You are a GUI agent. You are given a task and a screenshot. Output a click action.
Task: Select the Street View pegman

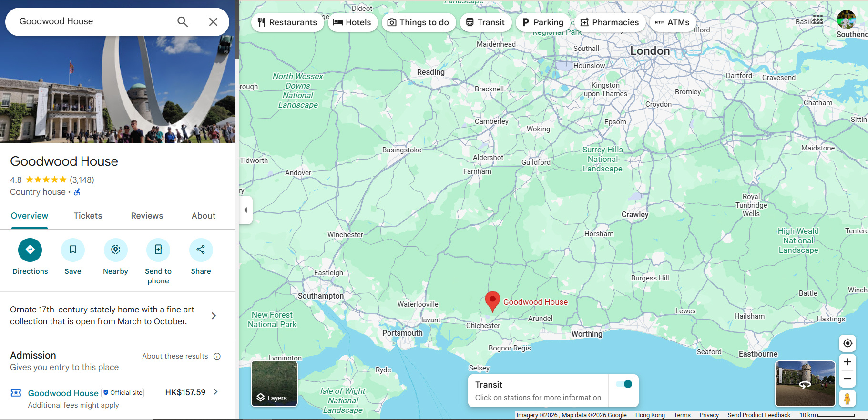848,398
